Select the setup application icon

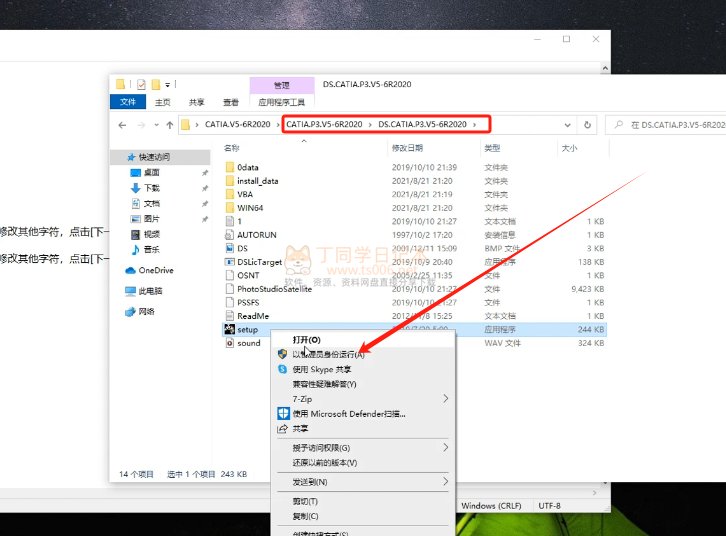click(230, 329)
